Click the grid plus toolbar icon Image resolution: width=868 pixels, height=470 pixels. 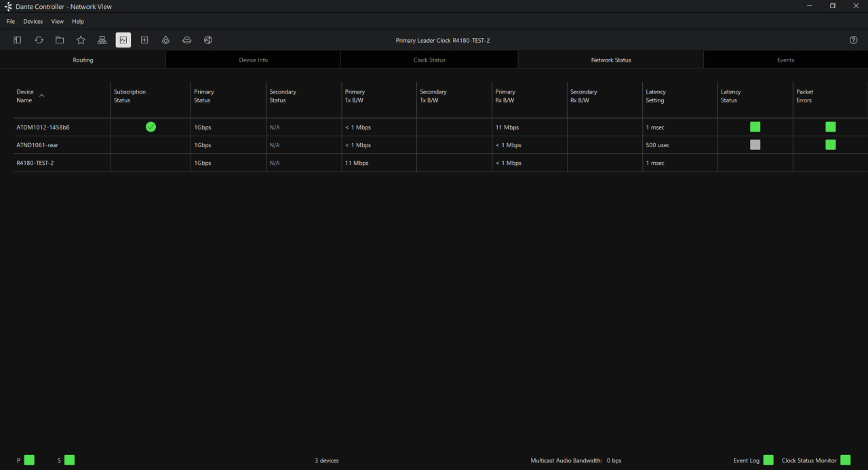click(x=144, y=40)
